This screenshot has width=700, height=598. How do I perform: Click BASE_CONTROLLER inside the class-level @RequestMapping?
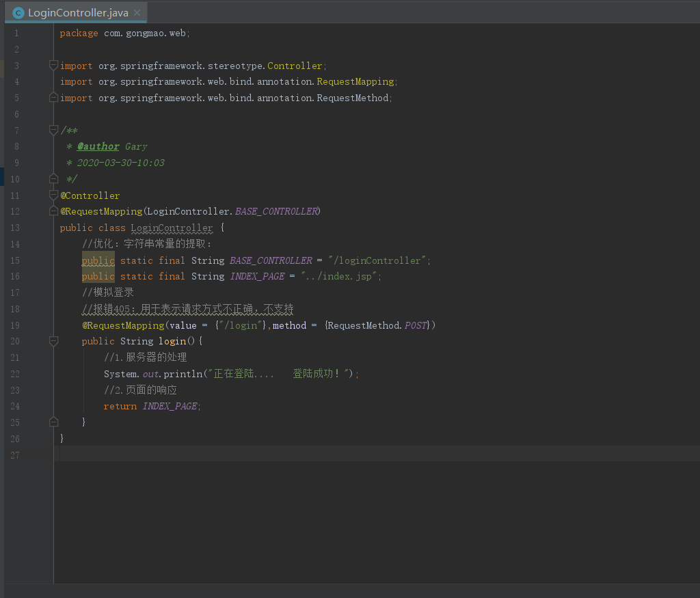click(276, 212)
